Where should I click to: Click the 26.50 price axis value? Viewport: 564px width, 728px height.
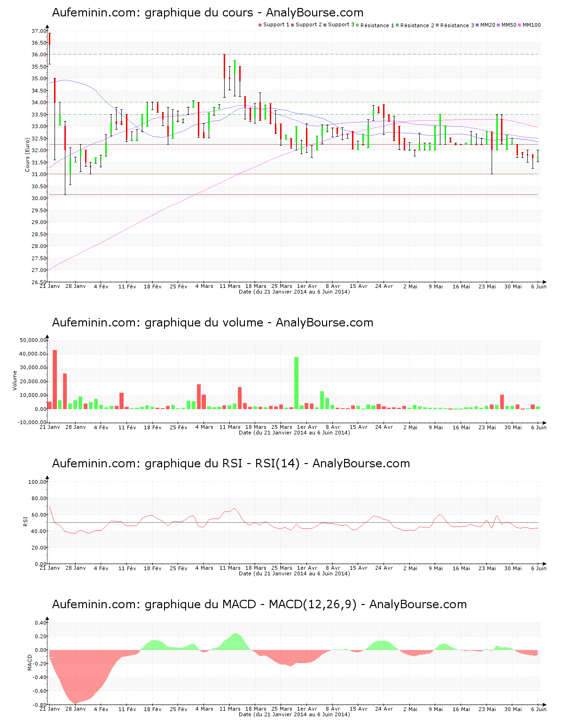point(39,282)
